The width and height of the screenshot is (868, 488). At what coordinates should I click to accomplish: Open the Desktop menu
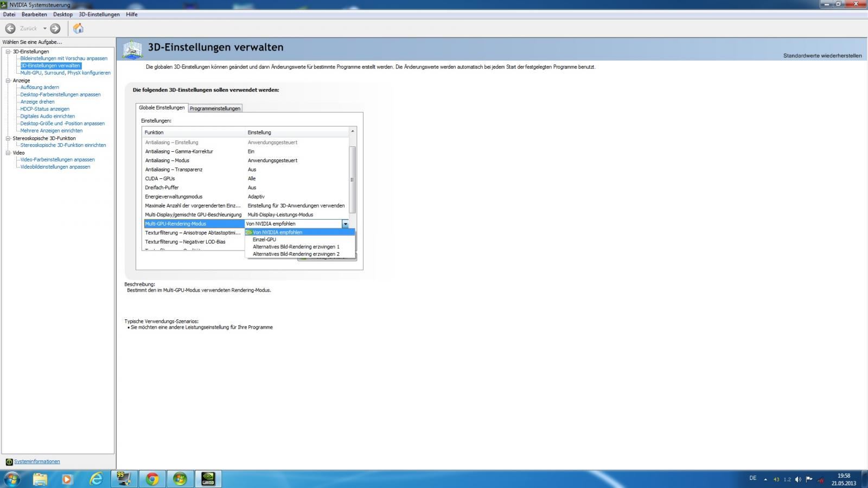tap(63, 15)
